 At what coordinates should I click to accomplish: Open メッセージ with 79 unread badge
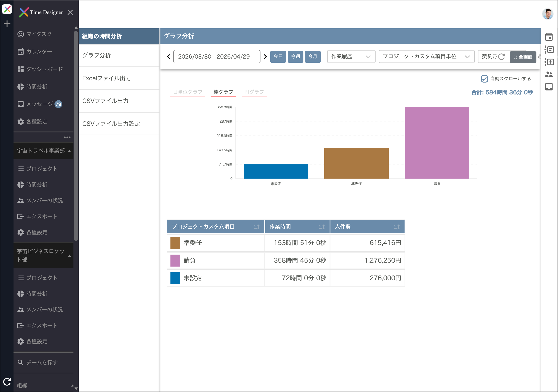coord(44,104)
